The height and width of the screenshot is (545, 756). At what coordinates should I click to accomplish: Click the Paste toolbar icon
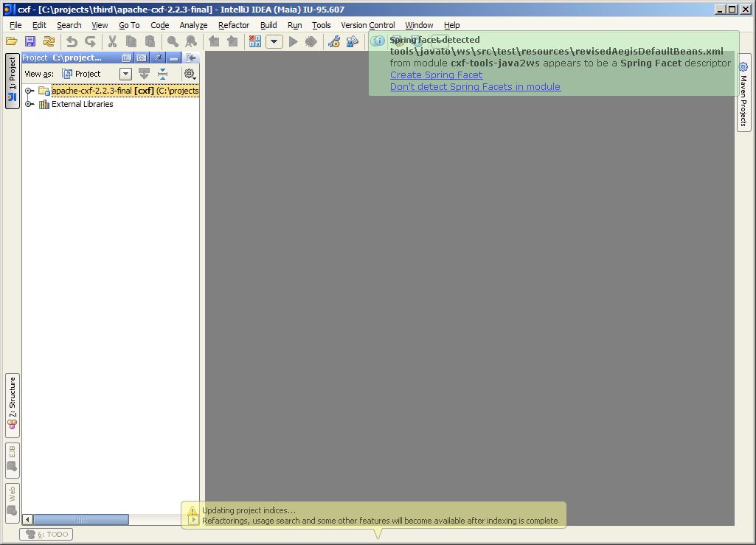click(x=150, y=41)
